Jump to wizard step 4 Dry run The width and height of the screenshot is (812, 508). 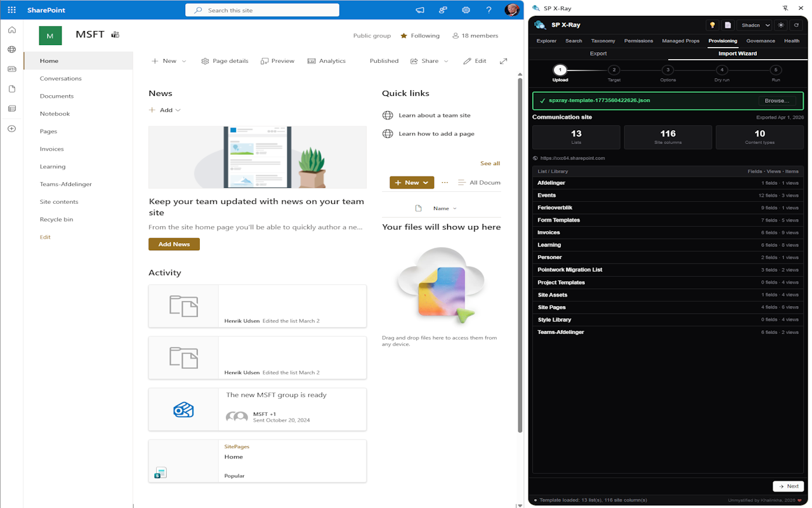[721, 73]
